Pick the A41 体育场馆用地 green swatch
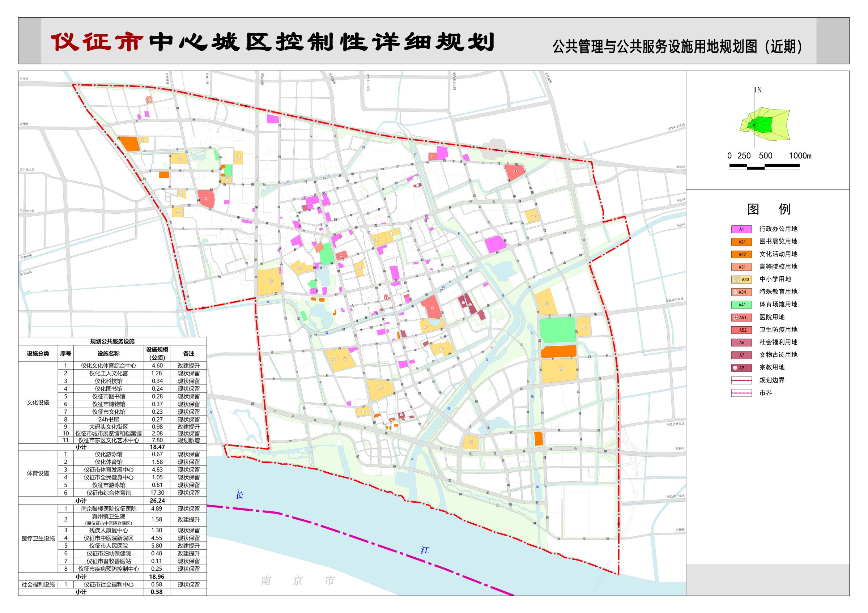Image resolution: width=868 pixels, height=613 pixels. [x=741, y=305]
